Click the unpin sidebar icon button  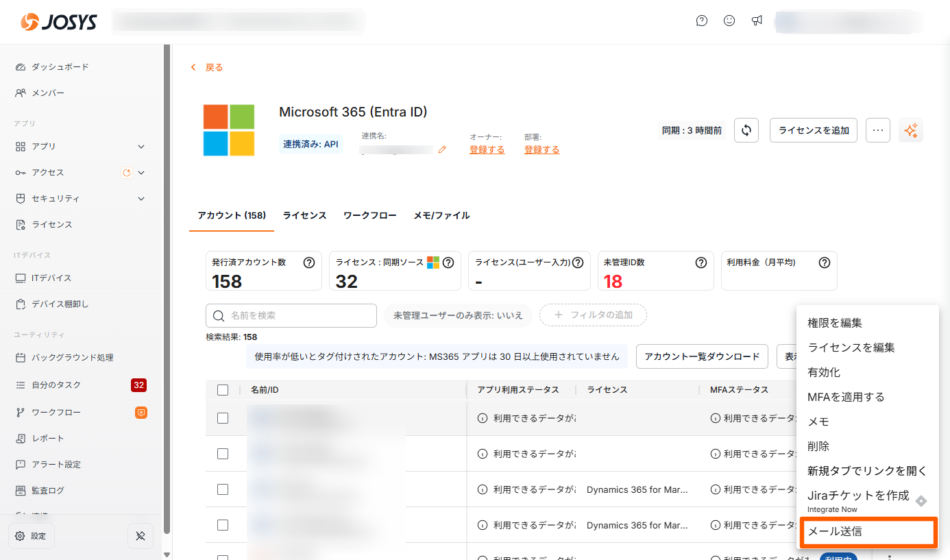click(x=141, y=536)
